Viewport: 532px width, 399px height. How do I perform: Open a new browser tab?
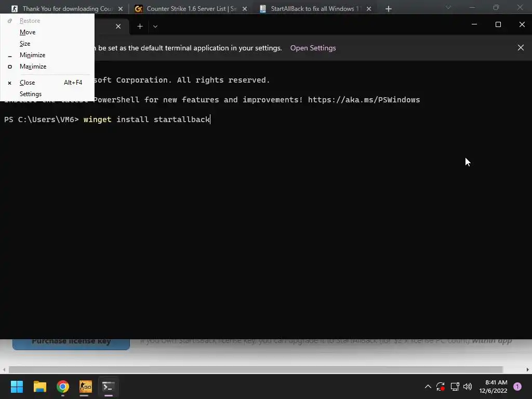coord(389,9)
